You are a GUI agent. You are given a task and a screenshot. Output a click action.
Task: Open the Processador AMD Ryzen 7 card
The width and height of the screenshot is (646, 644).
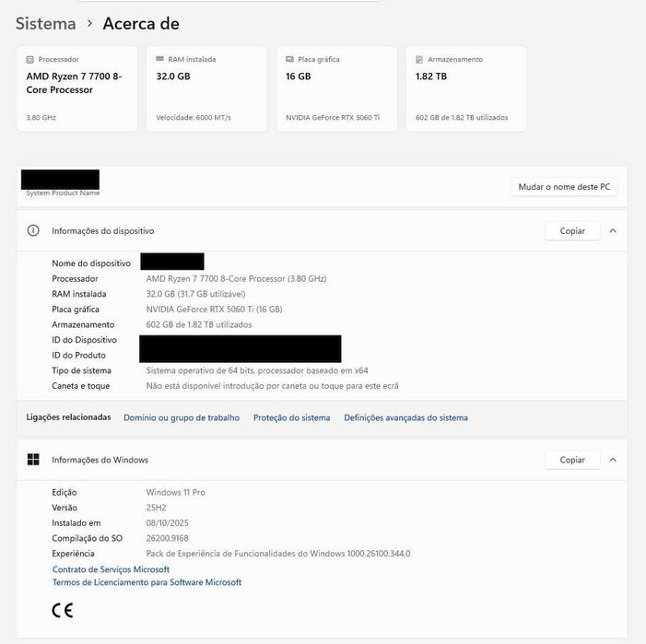pyautogui.click(x=77, y=89)
